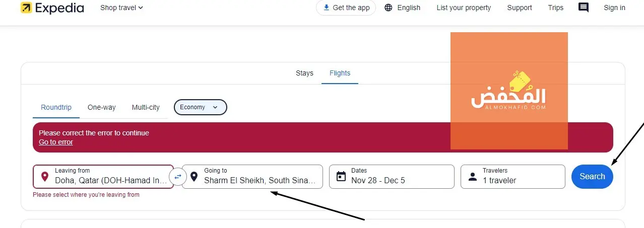Select the Multi-city trip option
Screen dimensions: 644x228
146,107
